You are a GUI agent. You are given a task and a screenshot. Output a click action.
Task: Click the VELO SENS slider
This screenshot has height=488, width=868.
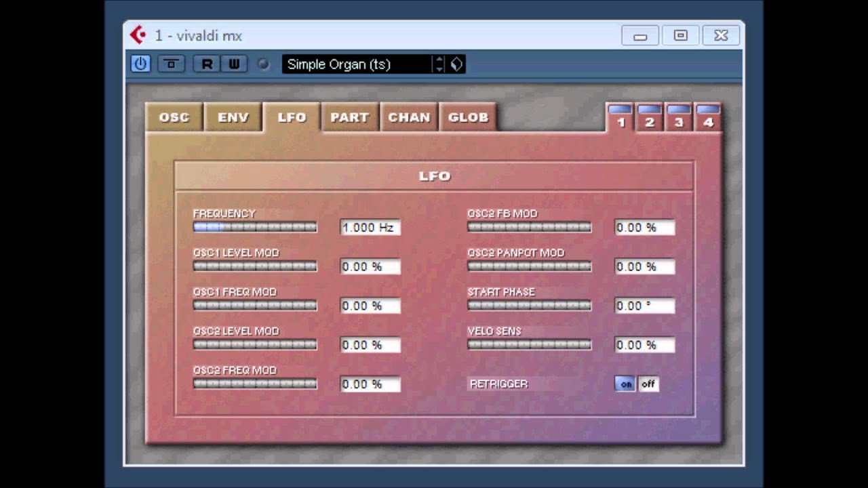[530, 345]
